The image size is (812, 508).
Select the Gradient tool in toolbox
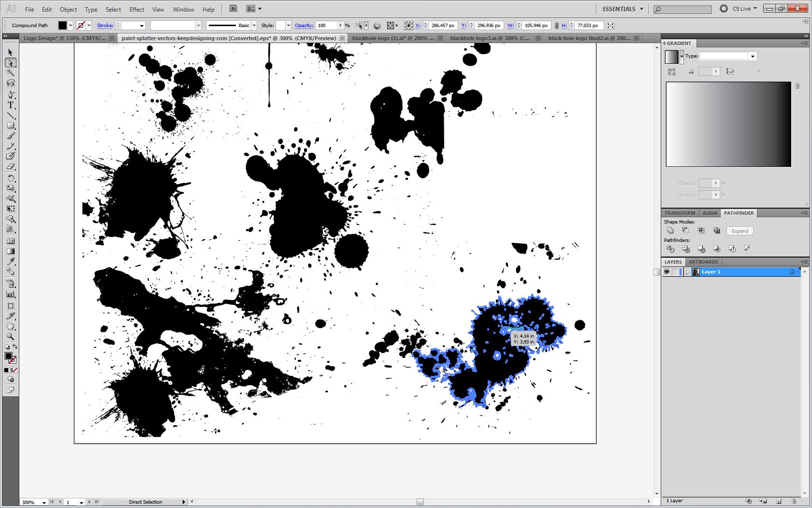(11, 251)
